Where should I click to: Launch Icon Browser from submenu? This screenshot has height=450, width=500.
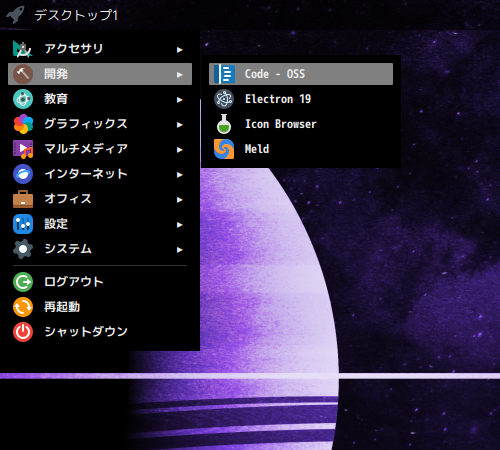[301, 124]
